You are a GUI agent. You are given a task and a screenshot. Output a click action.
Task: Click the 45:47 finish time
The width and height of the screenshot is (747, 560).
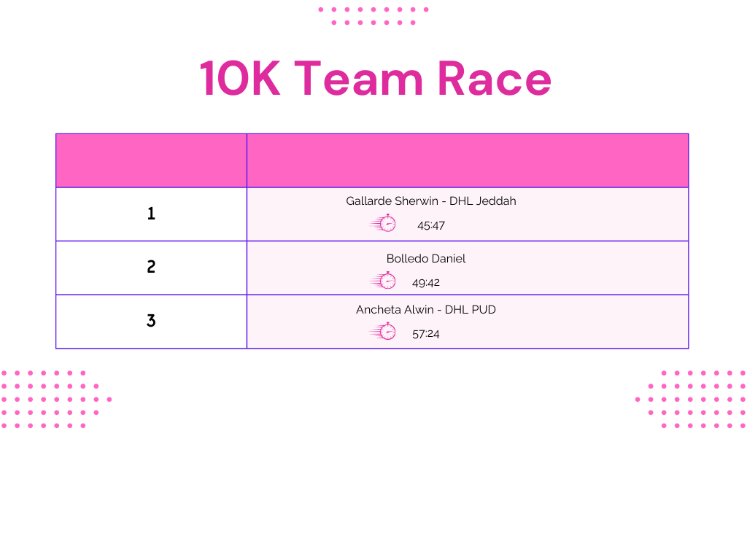pyautogui.click(x=431, y=226)
